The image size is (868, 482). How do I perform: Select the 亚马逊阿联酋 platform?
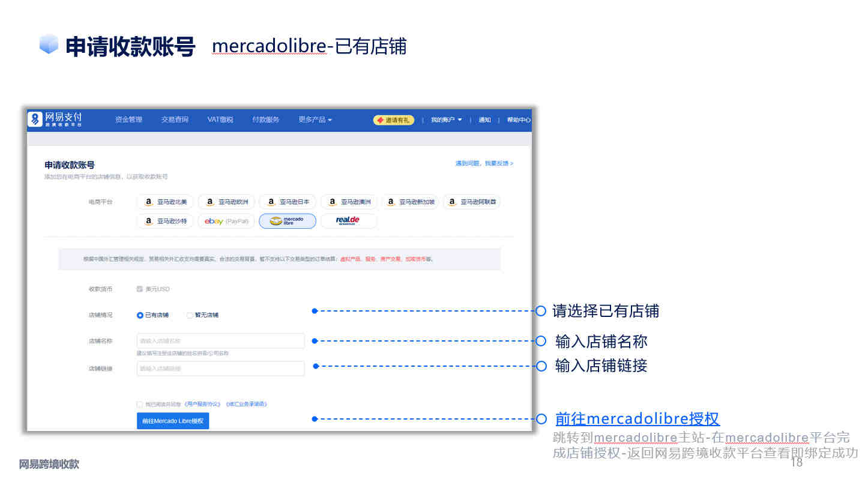click(472, 202)
